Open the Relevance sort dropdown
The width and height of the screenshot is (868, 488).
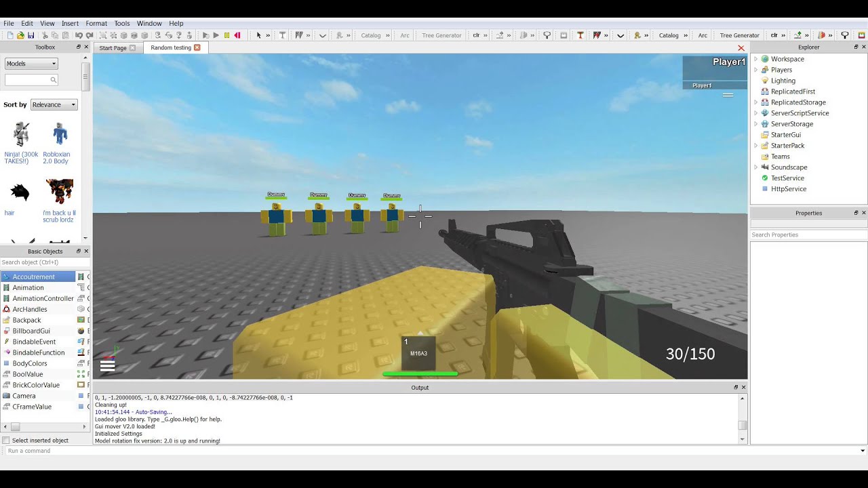(54, 104)
